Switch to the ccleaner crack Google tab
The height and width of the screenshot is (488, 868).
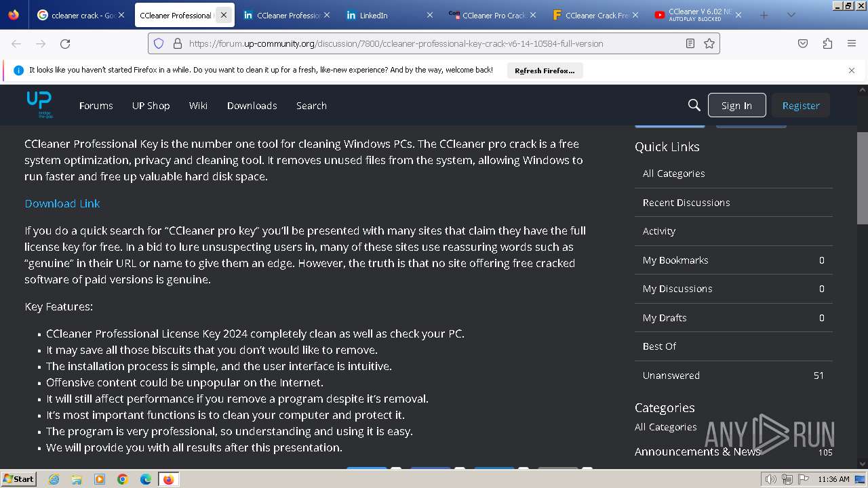pos(81,15)
